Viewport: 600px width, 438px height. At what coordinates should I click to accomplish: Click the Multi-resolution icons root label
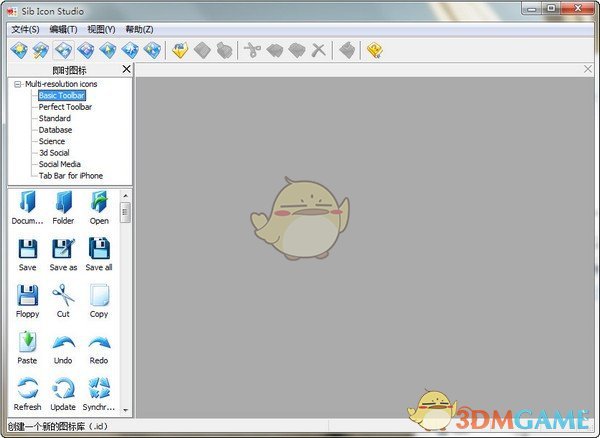pos(61,84)
